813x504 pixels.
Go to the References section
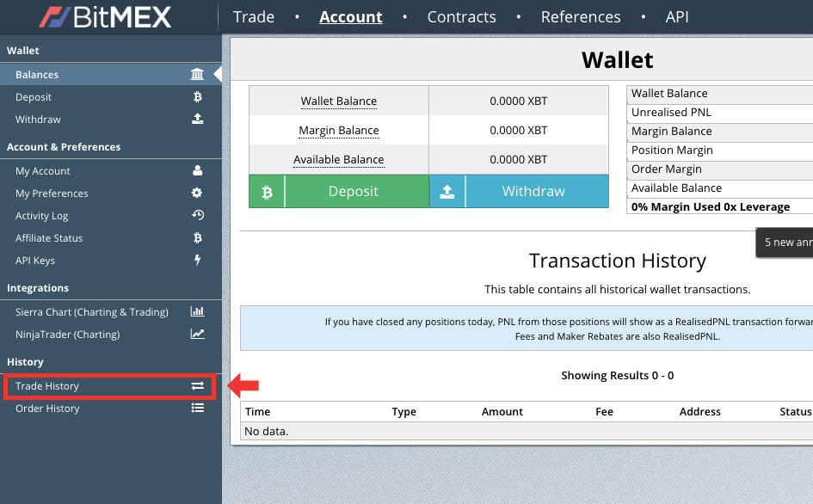click(x=581, y=17)
